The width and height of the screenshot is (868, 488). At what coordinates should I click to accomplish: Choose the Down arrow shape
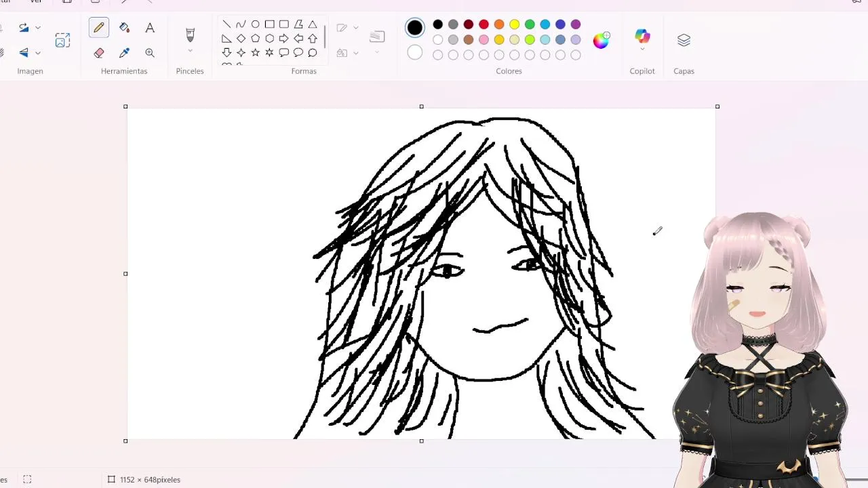pyautogui.click(x=226, y=53)
